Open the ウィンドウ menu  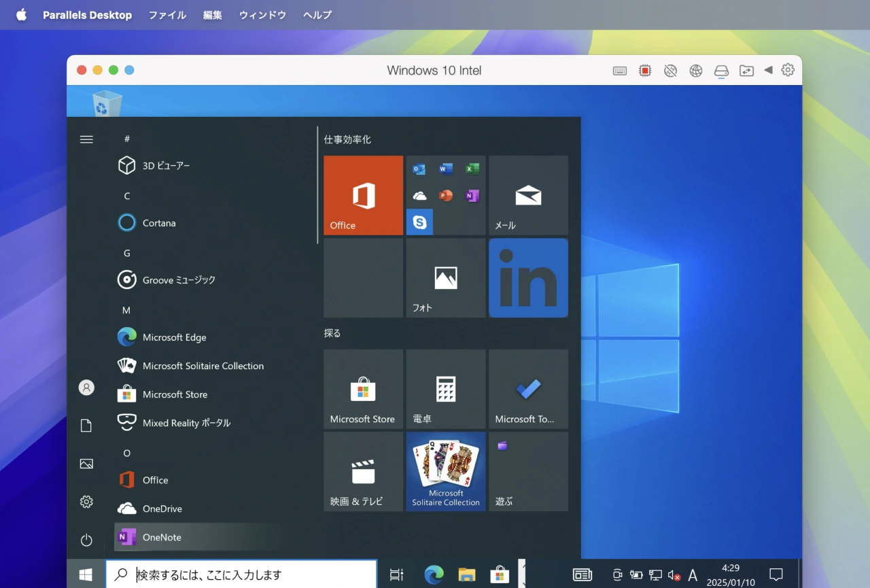click(262, 15)
